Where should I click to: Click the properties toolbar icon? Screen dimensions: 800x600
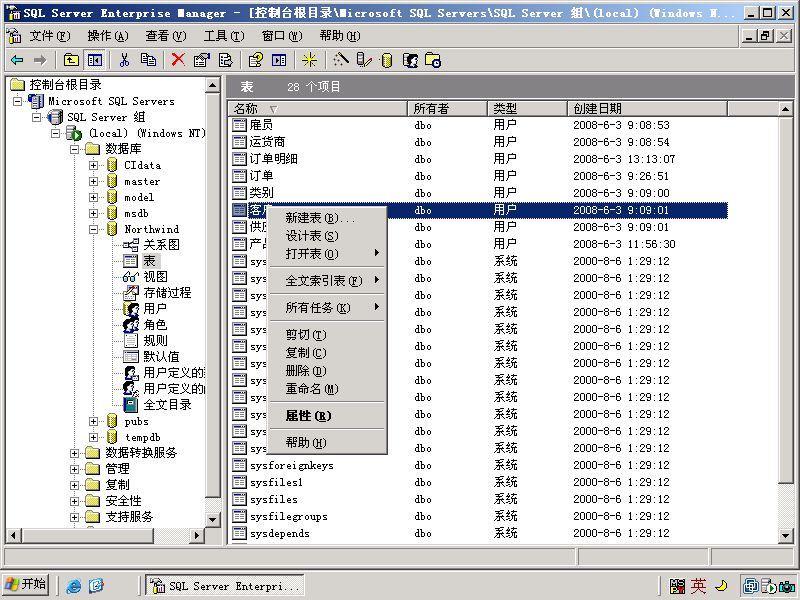(x=202, y=60)
